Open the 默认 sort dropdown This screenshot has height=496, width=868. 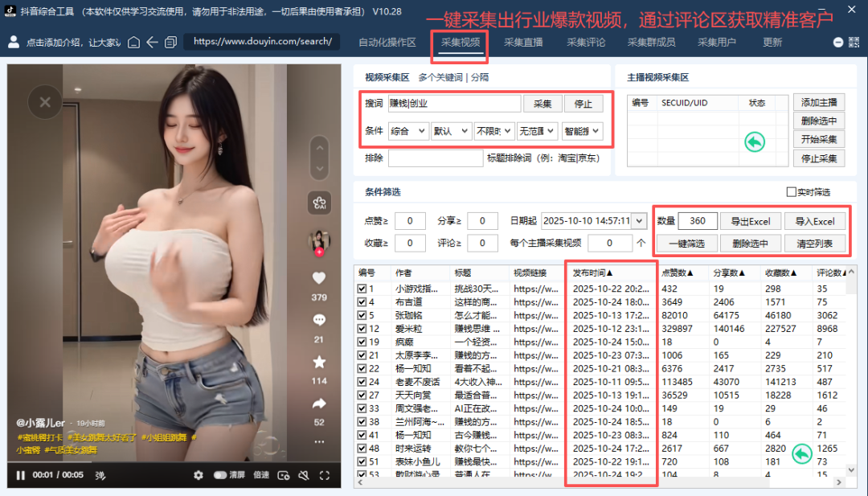(x=451, y=131)
